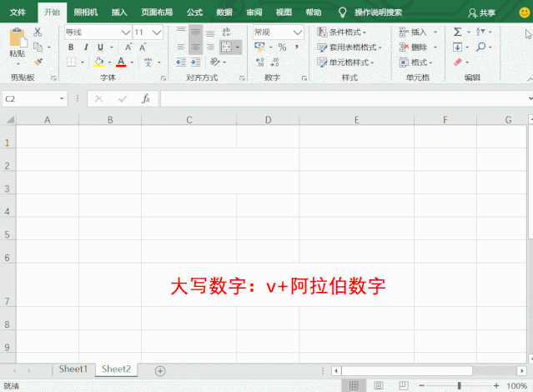Viewport: 533px width, 392px height.
Task: Toggle center horizontal alignment
Action: 195,48
